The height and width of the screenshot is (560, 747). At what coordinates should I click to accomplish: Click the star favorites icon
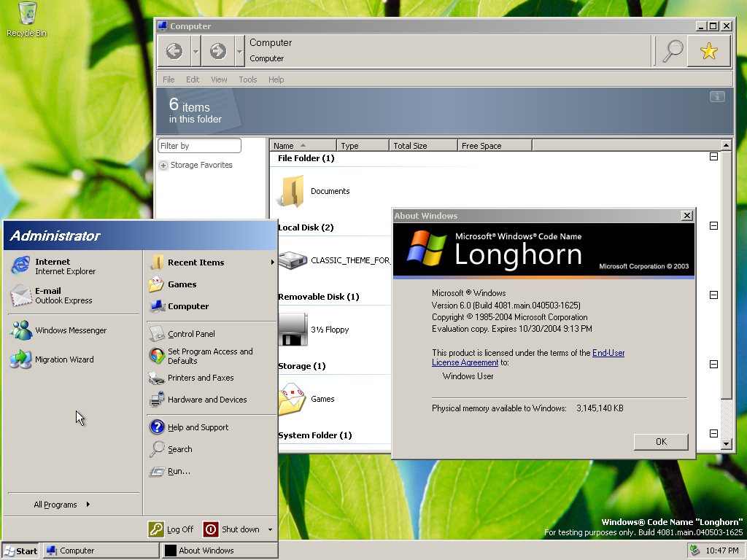[708, 50]
